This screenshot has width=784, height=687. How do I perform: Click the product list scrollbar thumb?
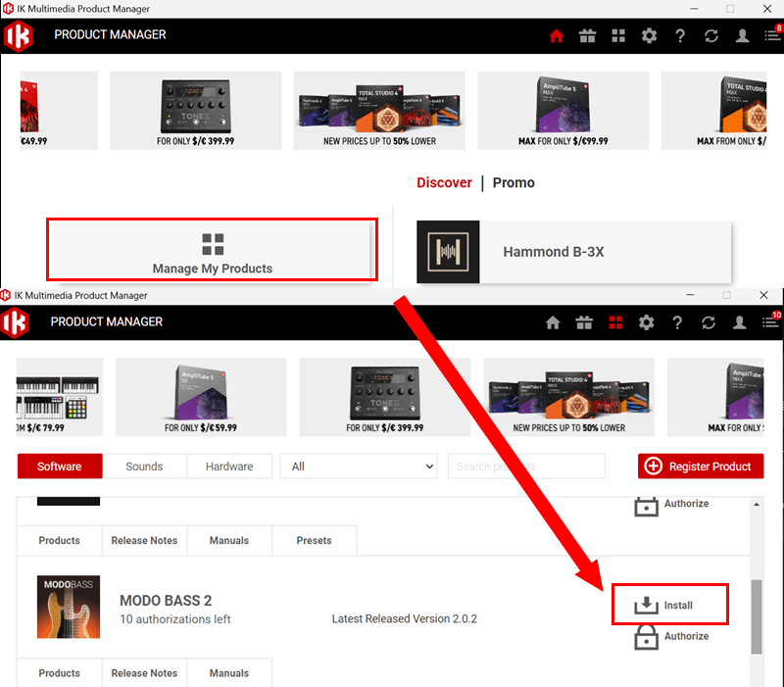click(x=757, y=616)
